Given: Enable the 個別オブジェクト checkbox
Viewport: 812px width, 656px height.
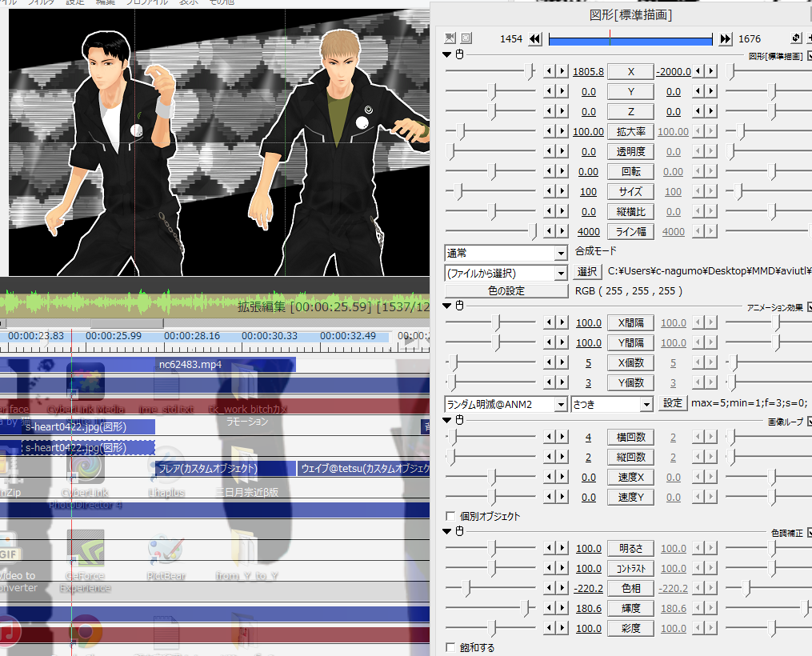Looking at the screenshot, I should click(450, 516).
